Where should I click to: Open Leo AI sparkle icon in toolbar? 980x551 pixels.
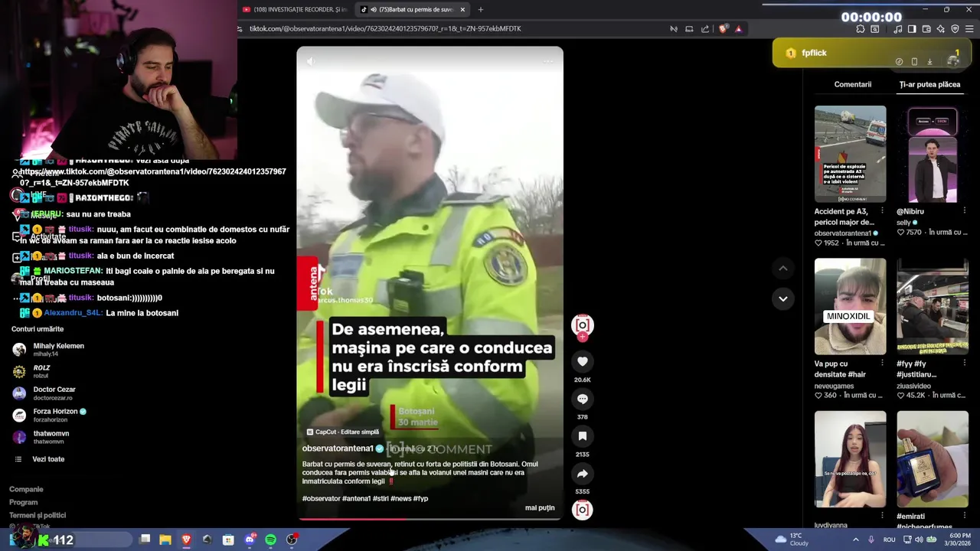tap(941, 29)
